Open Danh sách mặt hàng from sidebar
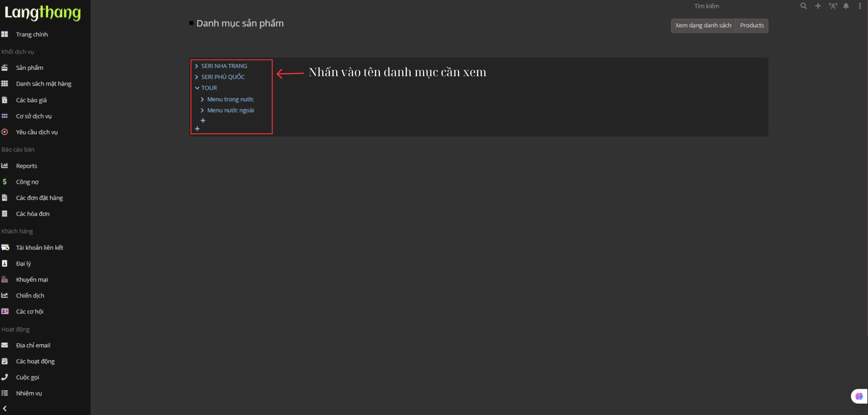The width and height of the screenshot is (868, 415). (43, 83)
